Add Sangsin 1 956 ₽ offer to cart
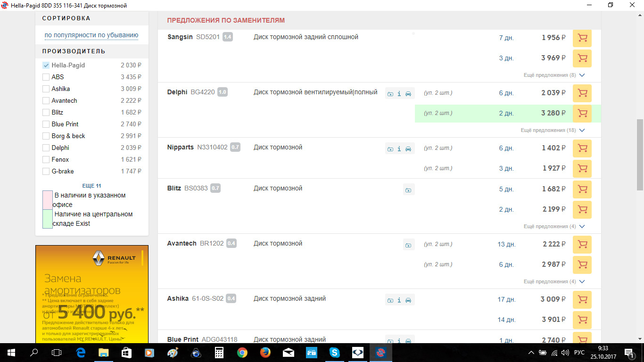 582,38
